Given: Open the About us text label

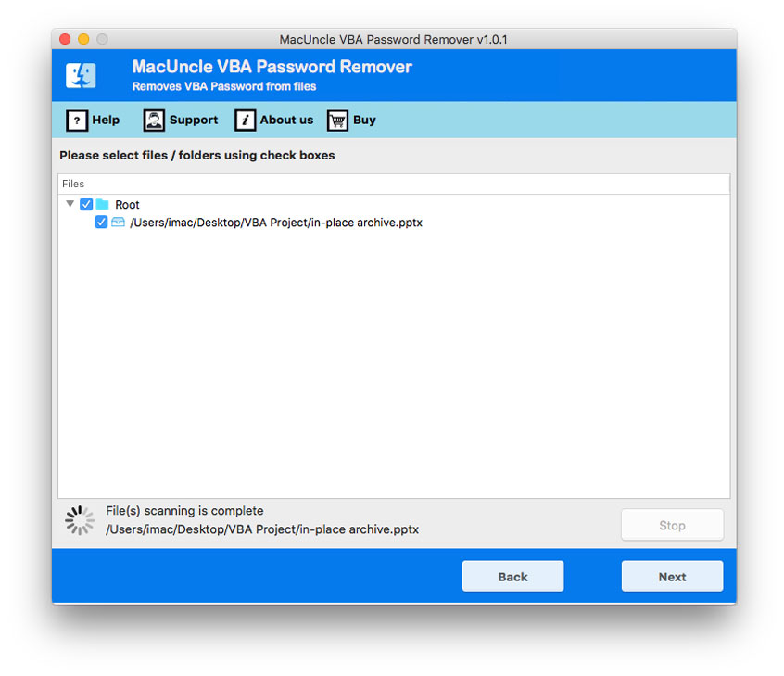Looking at the screenshot, I should click(x=286, y=121).
